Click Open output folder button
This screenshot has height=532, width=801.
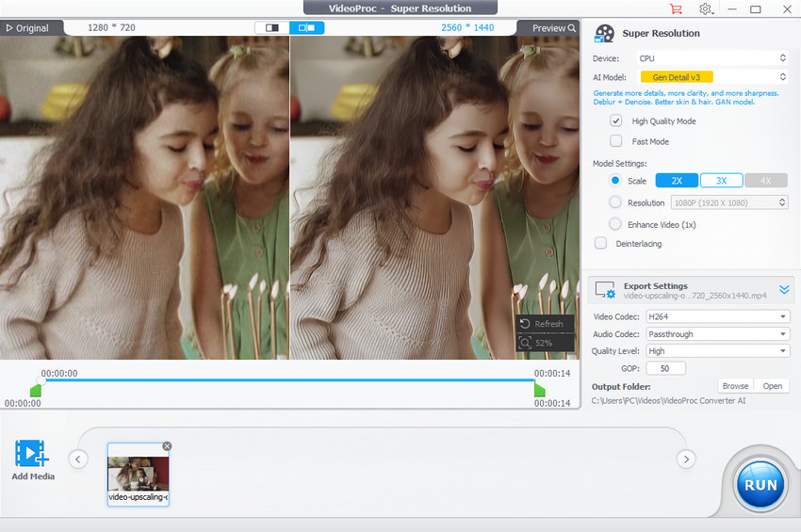click(x=773, y=386)
